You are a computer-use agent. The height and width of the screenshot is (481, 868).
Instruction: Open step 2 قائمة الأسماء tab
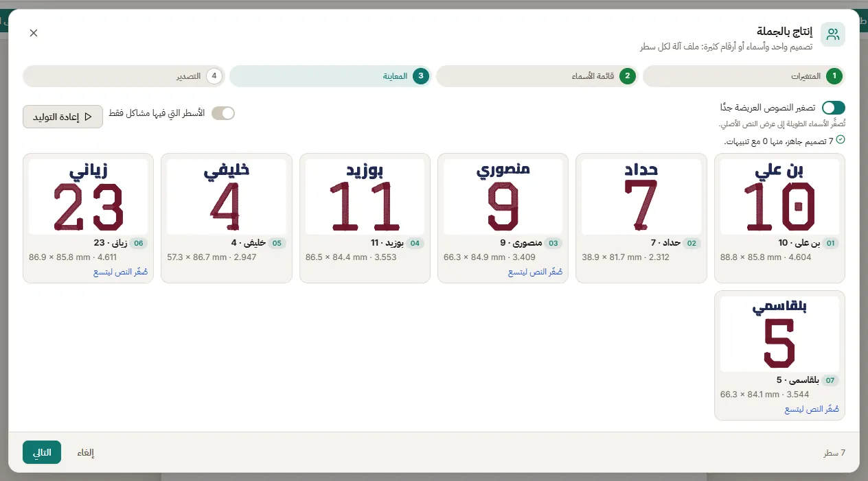tap(537, 76)
